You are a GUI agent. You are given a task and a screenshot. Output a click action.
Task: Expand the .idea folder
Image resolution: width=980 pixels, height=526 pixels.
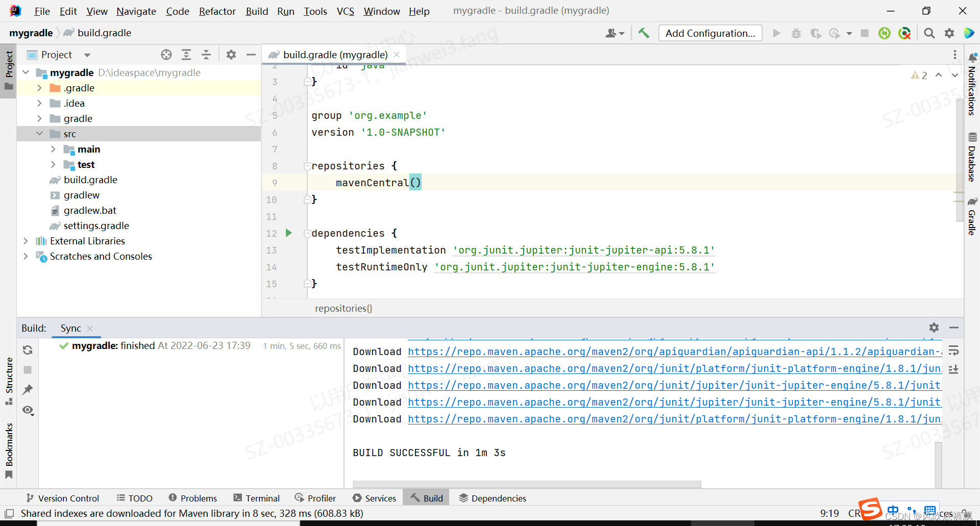pos(39,103)
